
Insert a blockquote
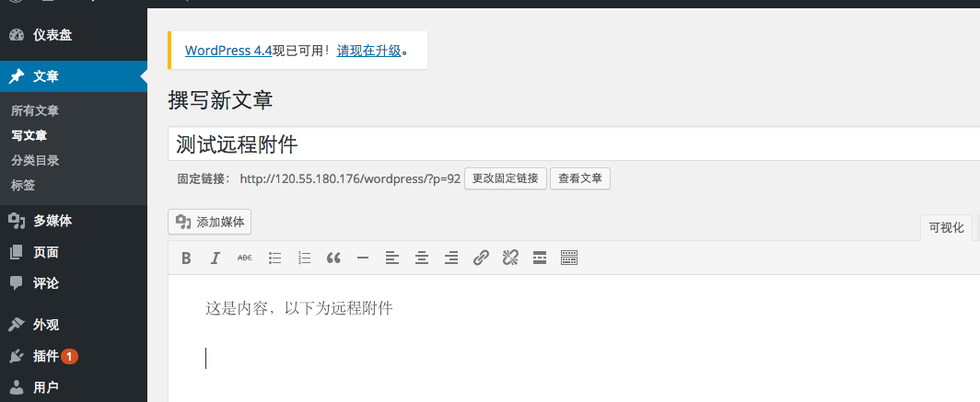[x=333, y=258]
